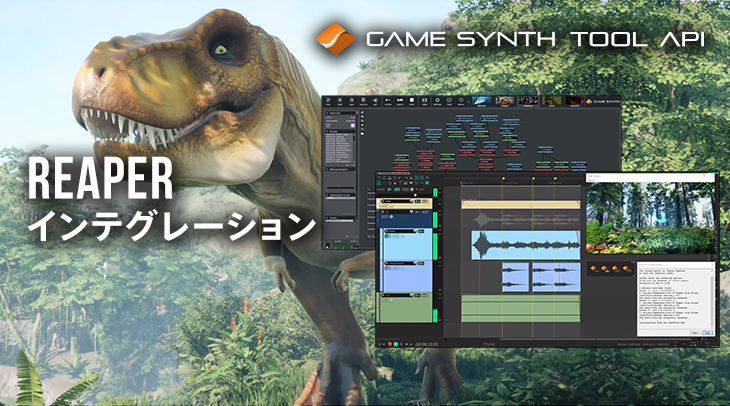Click the 'render' icon in GameSynth toolbar
Screen dimensions: 730x406
point(388,101)
